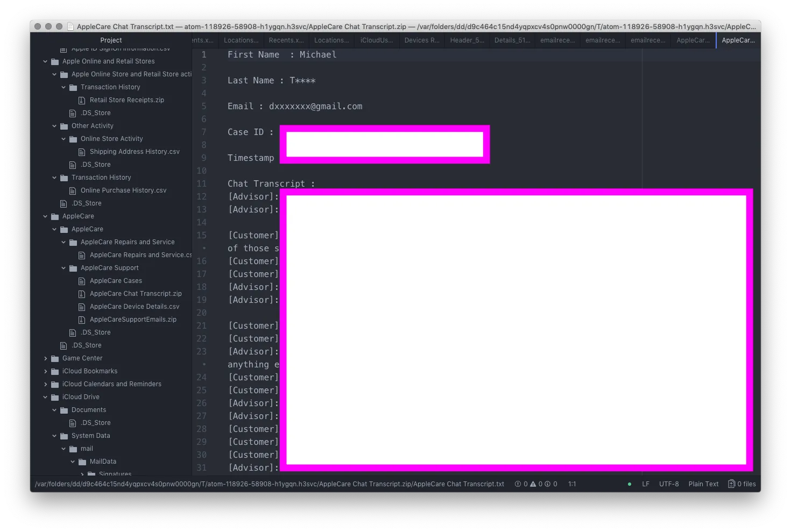Collapse the Other Activity folder chevron

pyautogui.click(x=54, y=126)
